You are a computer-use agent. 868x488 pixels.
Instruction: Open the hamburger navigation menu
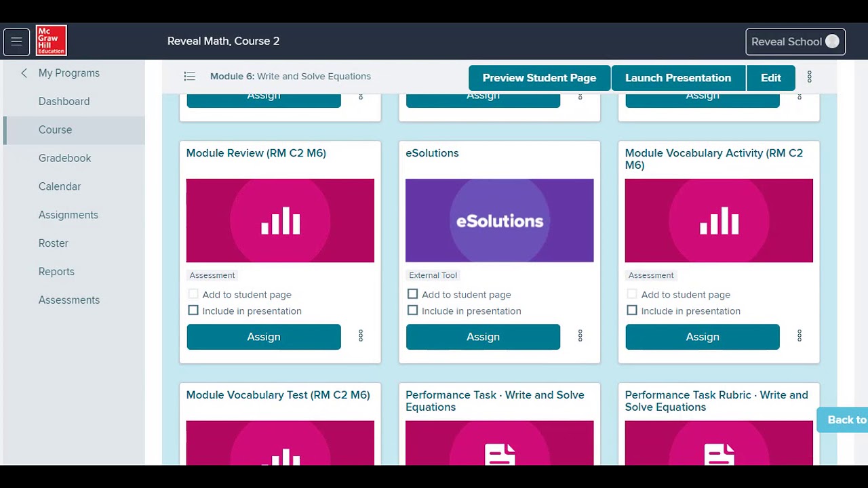pos(16,41)
